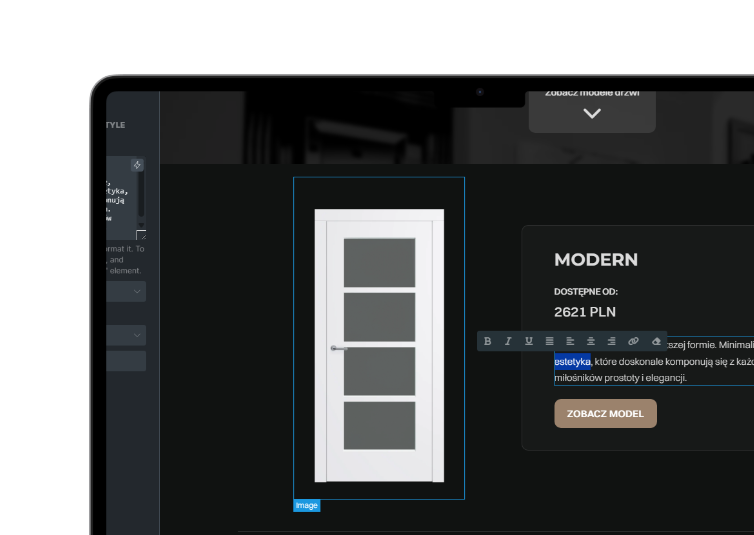754x535 pixels.
Task: Click the 2621 PLN price text
Action: (585, 312)
